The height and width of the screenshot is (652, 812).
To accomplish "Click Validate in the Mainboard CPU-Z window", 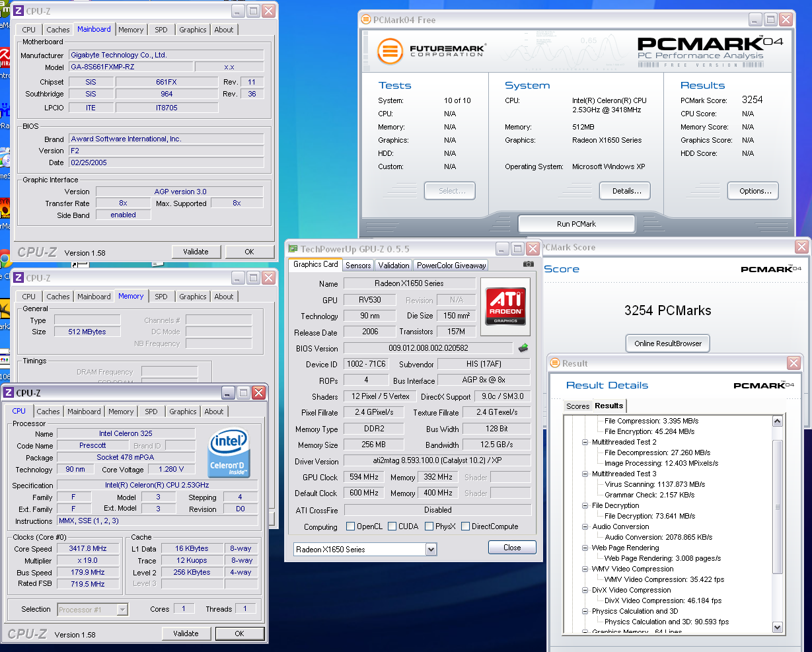I will (x=196, y=252).
